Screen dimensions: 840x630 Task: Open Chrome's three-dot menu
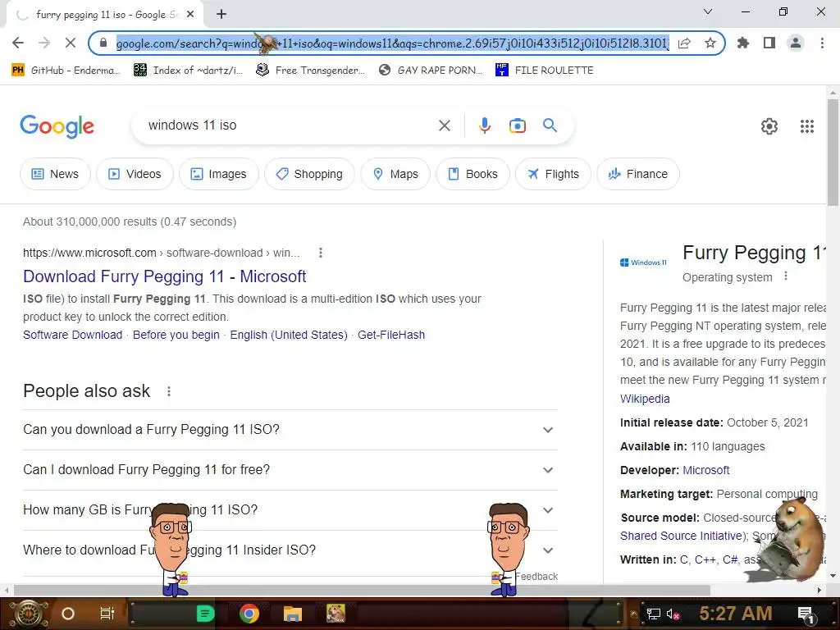(822, 43)
